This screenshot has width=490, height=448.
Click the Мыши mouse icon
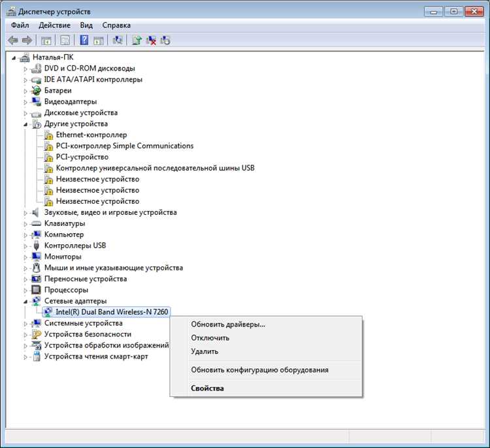36,268
